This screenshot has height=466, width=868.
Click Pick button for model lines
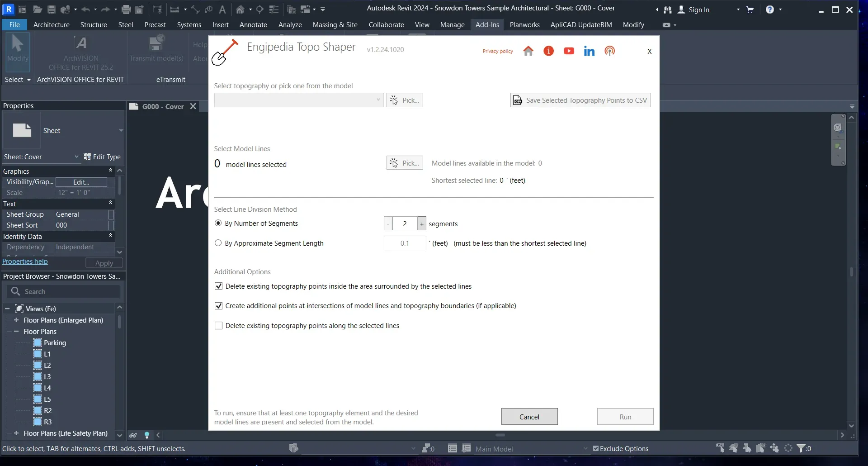pyautogui.click(x=405, y=163)
